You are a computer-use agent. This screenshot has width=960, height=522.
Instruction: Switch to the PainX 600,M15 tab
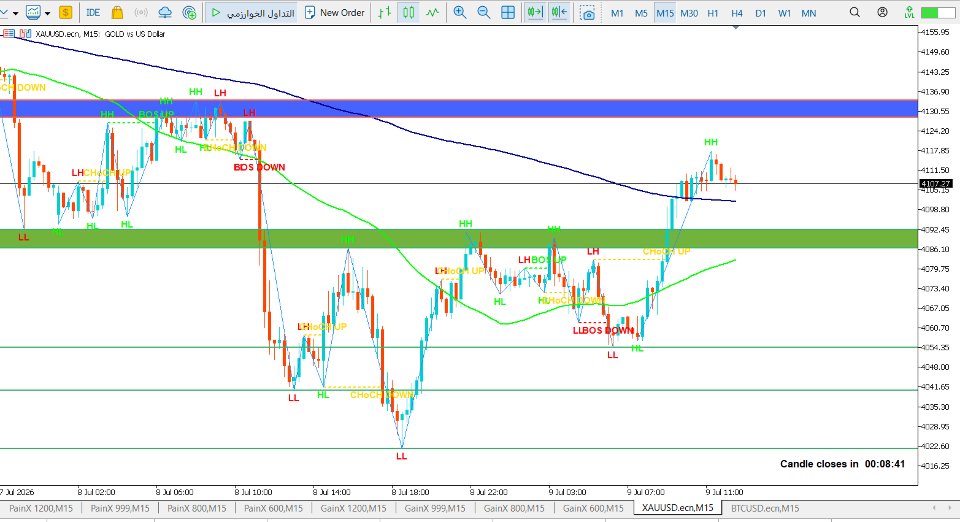[273, 508]
